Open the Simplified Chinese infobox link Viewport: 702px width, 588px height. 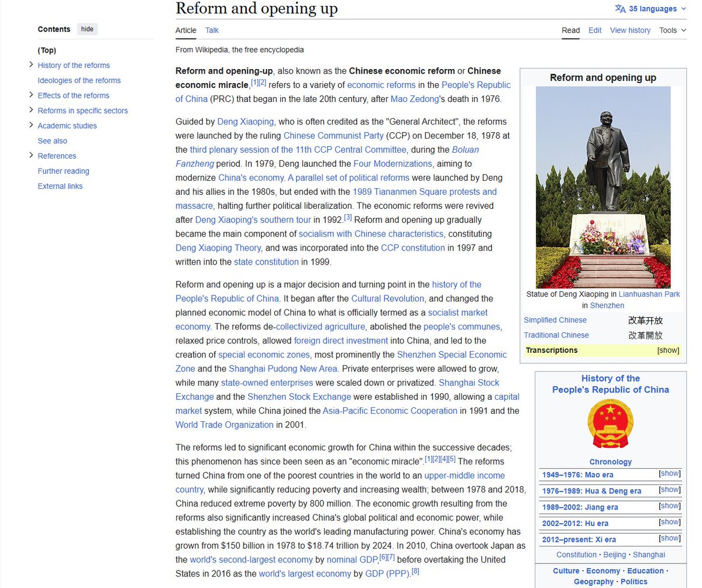tap(555, 320)
